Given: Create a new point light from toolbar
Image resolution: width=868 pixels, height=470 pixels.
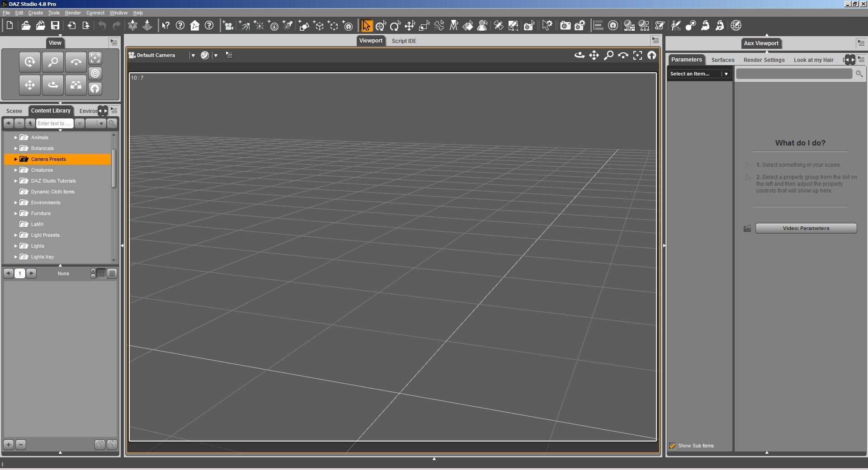Looking at the screenshot, I should pyautogui.click(x=259, y=25).
